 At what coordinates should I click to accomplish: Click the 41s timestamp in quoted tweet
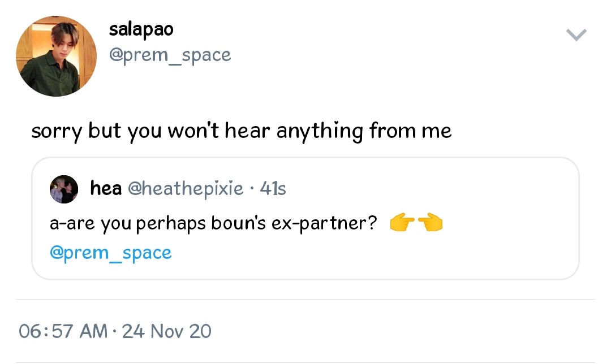pyautogui.click(x=273, y=188)
